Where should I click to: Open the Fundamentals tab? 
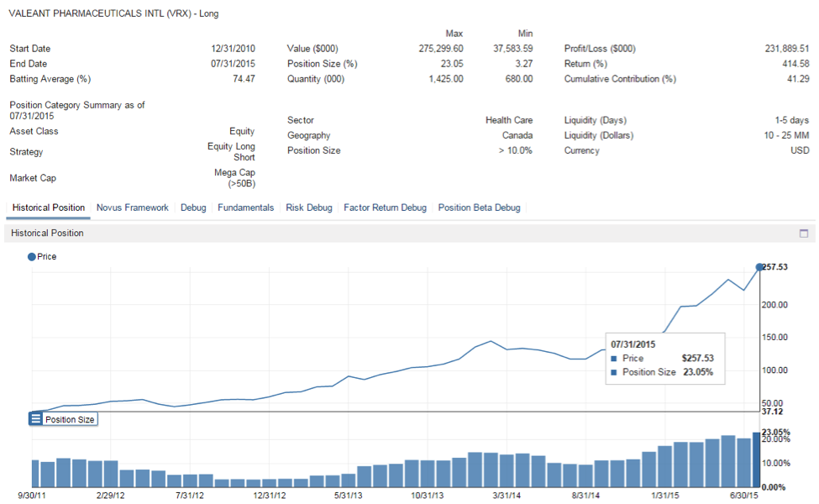(245, 207)
